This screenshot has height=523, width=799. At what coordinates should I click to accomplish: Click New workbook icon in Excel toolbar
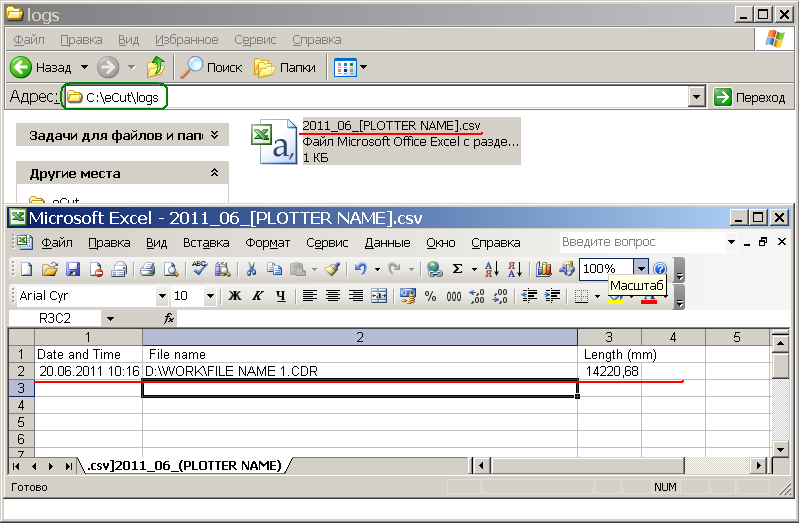point(26,269)
